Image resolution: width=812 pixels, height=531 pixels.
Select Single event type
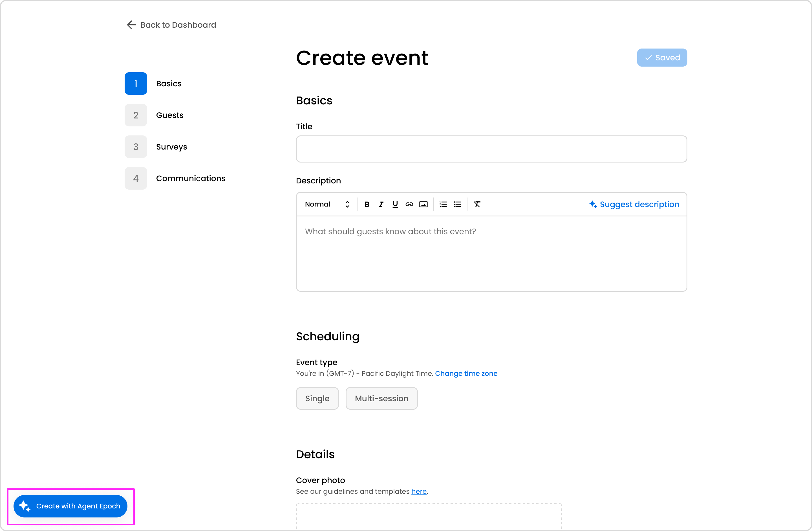(x=317, y=398)
